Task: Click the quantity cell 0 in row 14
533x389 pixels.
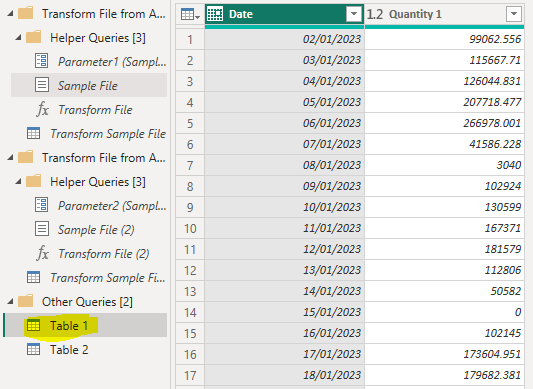Action: click(444, 312)
